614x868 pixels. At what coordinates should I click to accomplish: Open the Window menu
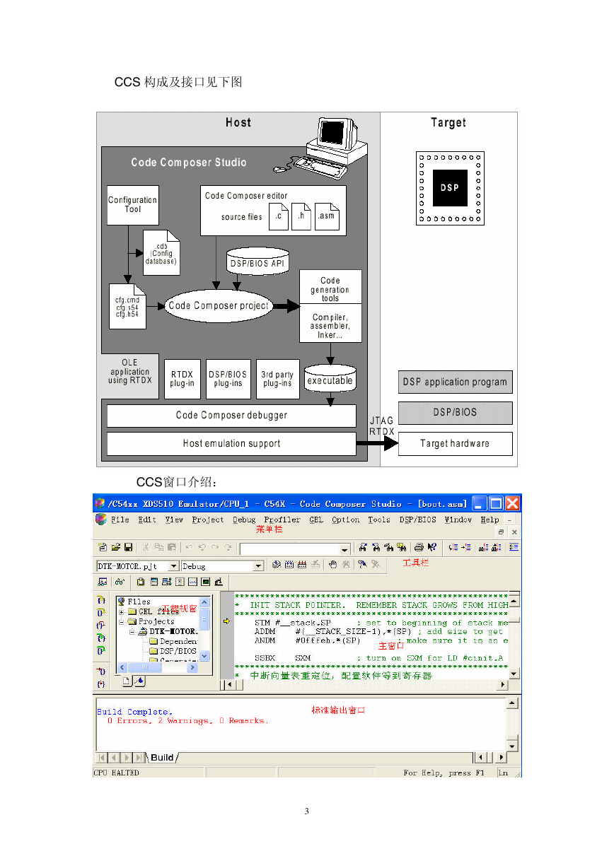coord(458,520)
